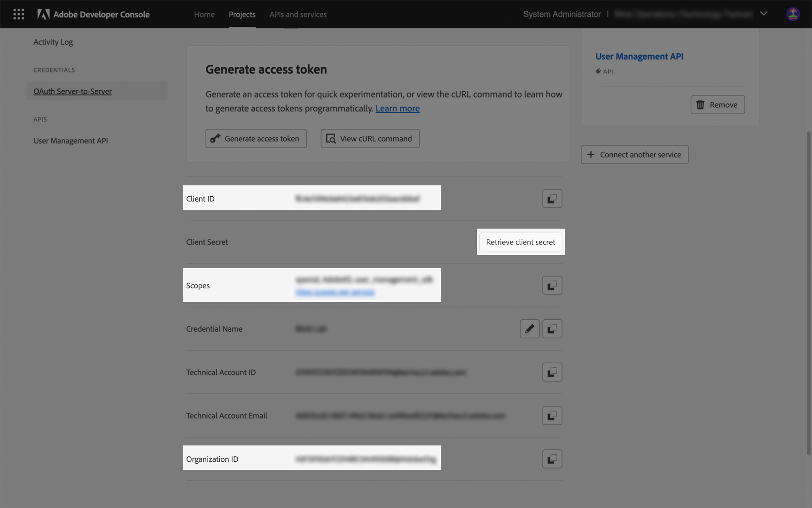Image resolution: width=812 pixels, height=508 pixels.
Task: Click the blurred scopes per service link
Action: pos(335,293)
